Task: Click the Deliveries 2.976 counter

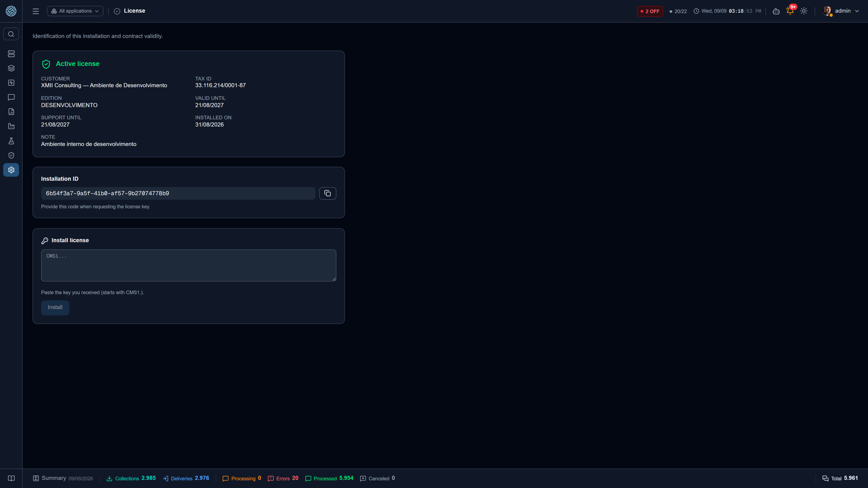Action: (186, 478)
